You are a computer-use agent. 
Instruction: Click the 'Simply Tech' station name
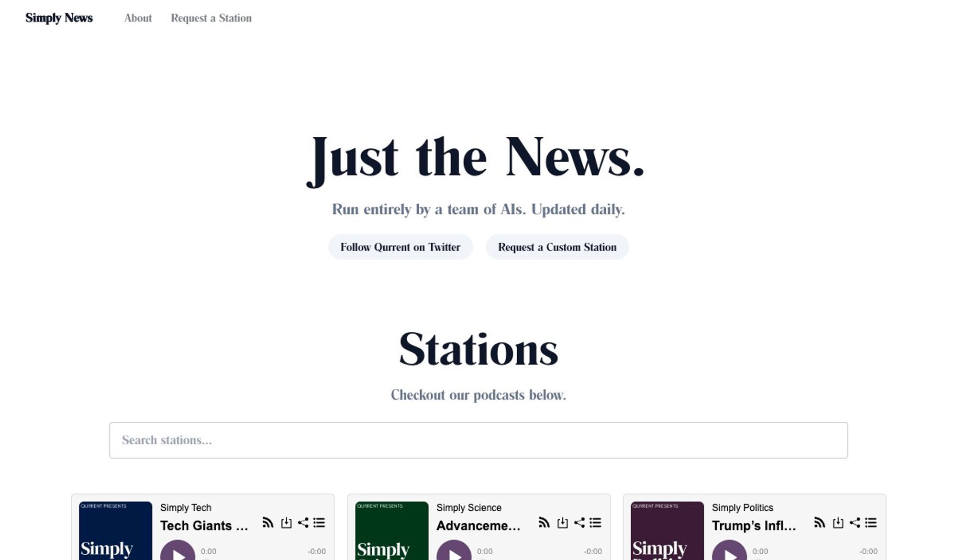point(186,507)
